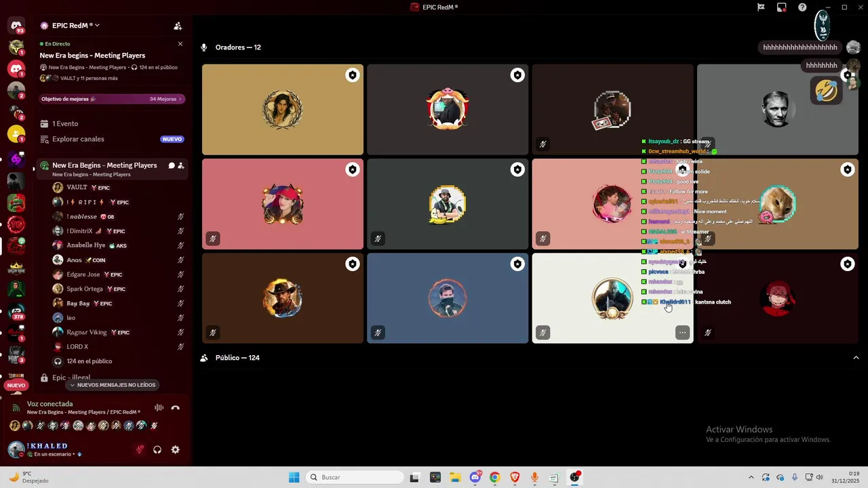The width and height of the screenshot is (868, 488).
Task: Select speaker Spark Ortega in list
Action: click(119, 289)
